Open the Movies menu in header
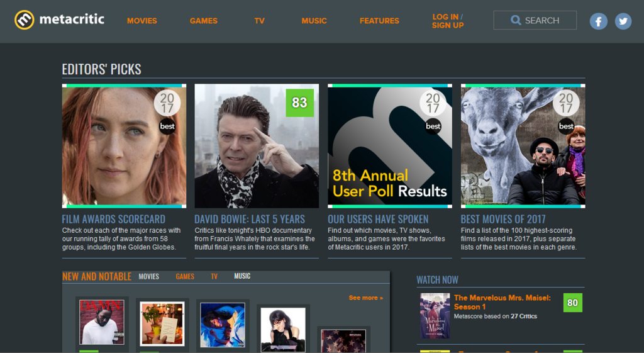Image resolution: width=644 pixels, height=353 pixels. click(x=142, y=21)
